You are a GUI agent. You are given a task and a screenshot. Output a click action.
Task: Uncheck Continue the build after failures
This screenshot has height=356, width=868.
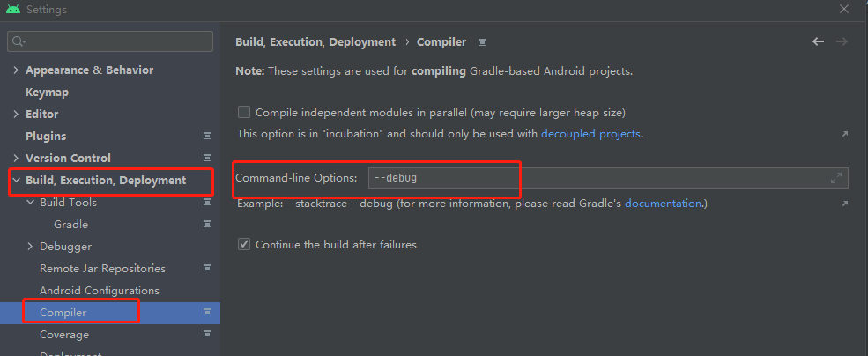point(244,245)
